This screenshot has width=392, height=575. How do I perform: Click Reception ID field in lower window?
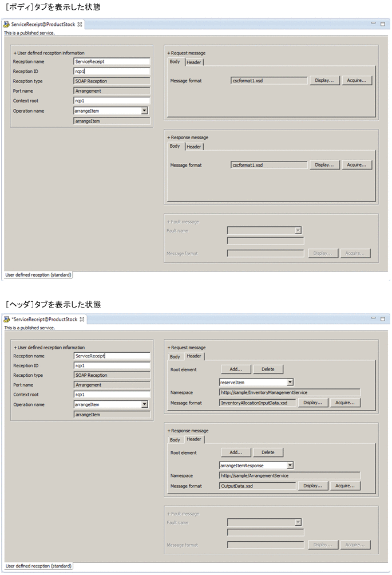click(112, 365)
